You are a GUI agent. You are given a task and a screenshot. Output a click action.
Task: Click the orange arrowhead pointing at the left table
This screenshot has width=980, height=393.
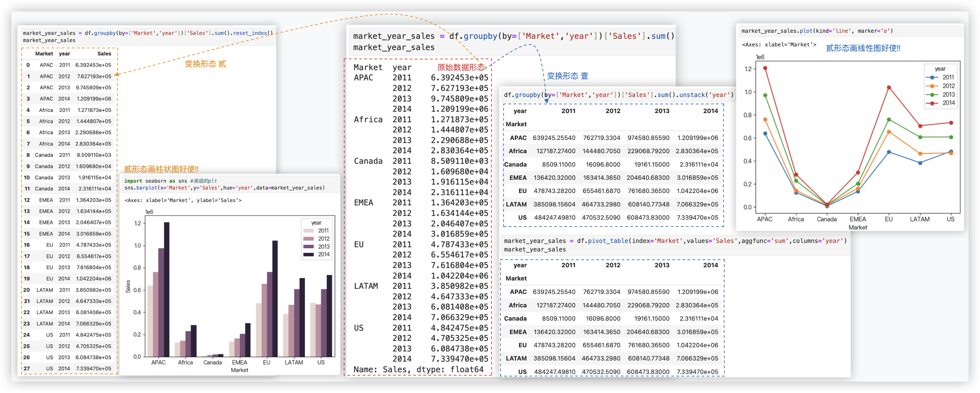[116, 75]
